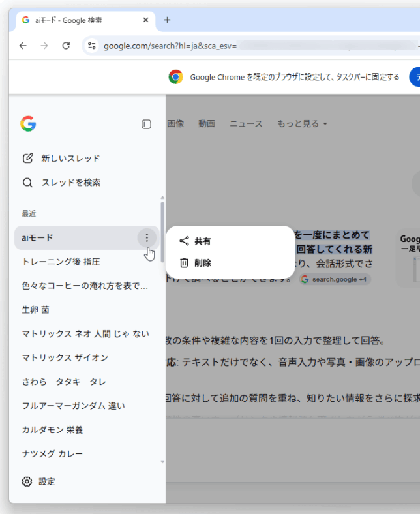Click the browser forward arrow

[44, 46]
